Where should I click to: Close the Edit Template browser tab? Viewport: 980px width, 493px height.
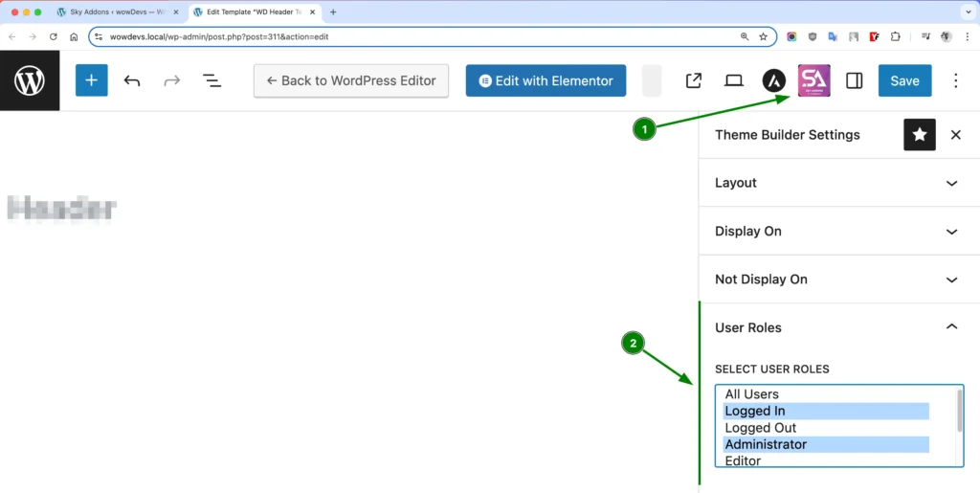click(313, 11)
